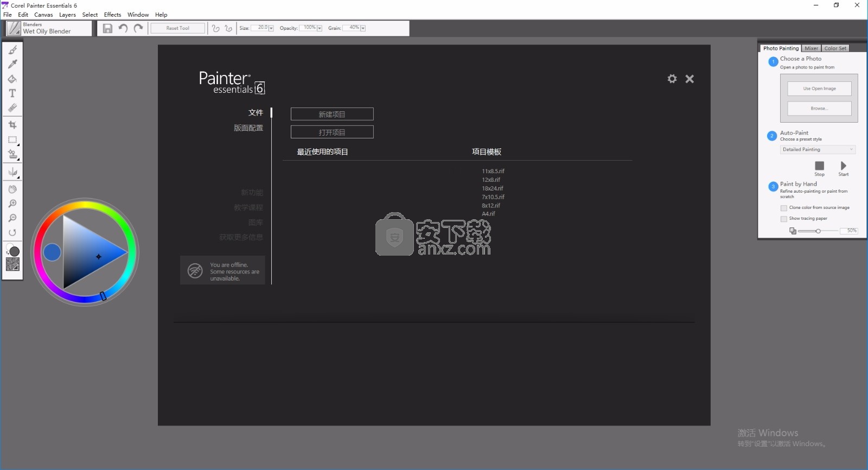The width and height of the screenshot is (868, 470).
Task: Select the Rectangular Selection tool
Action: 12,139
